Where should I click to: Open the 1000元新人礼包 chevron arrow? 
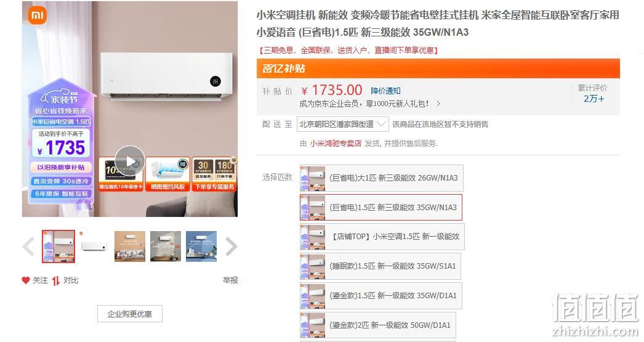(x=438, y=104)
